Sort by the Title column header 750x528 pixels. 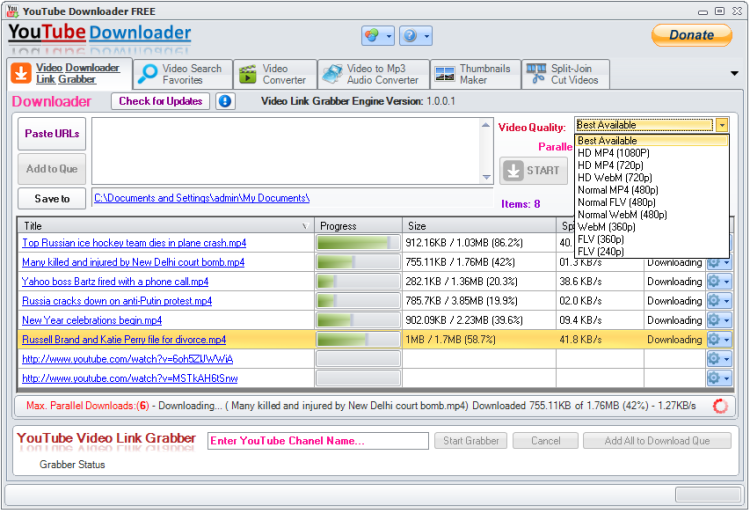165,226
